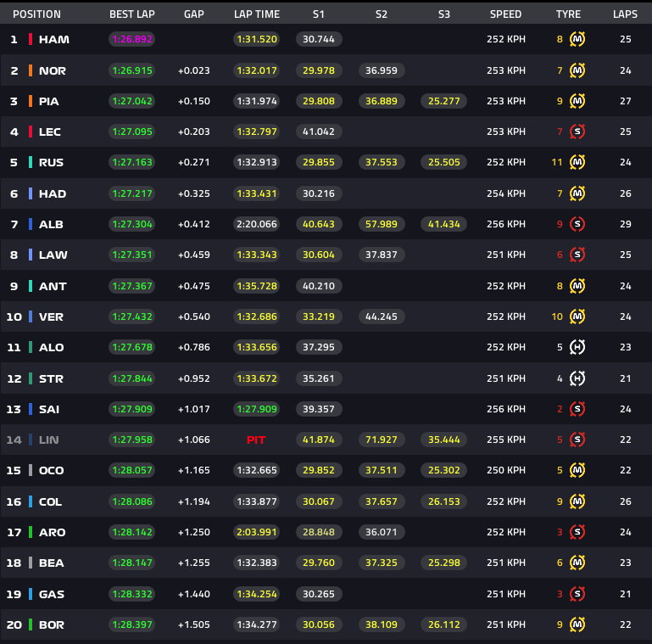
Task: Click ALO's hard tyre icon
Action: point(577,347)
